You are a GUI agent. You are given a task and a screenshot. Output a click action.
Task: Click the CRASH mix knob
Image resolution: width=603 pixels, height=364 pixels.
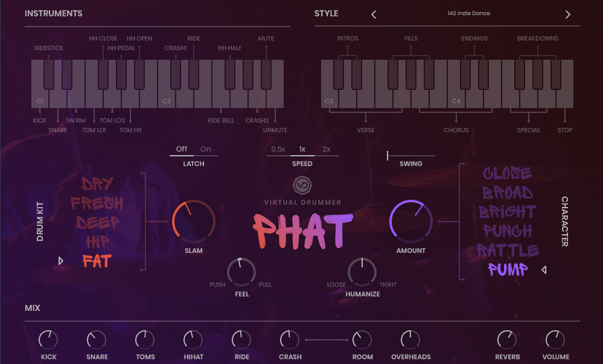pyautogui.click(x=290, y=340)
